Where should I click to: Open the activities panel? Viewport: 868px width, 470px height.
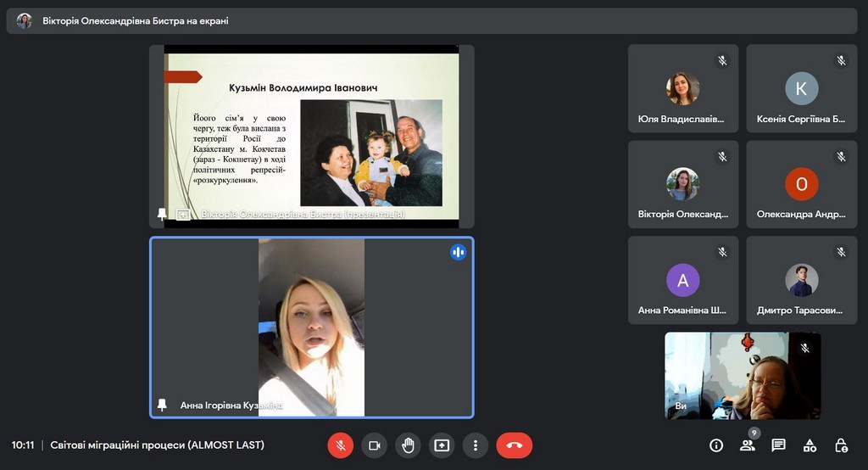(x=810, y=445)
